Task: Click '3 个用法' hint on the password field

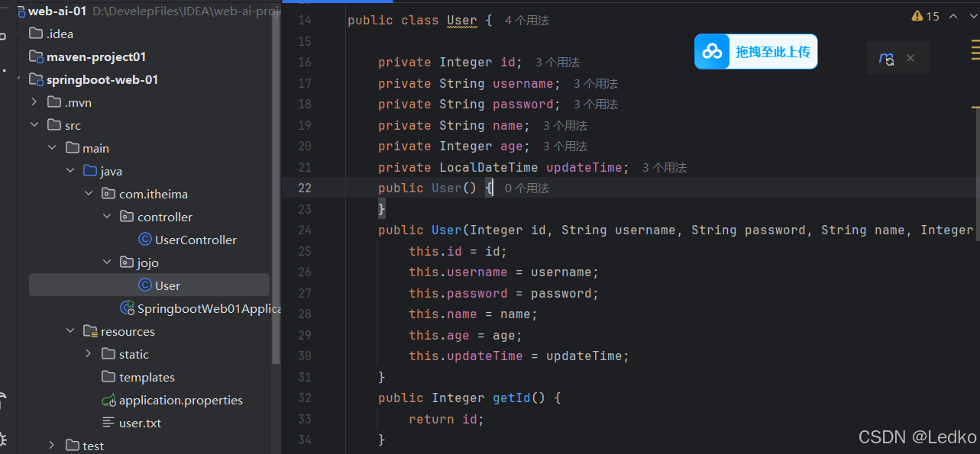Action: 596,105
